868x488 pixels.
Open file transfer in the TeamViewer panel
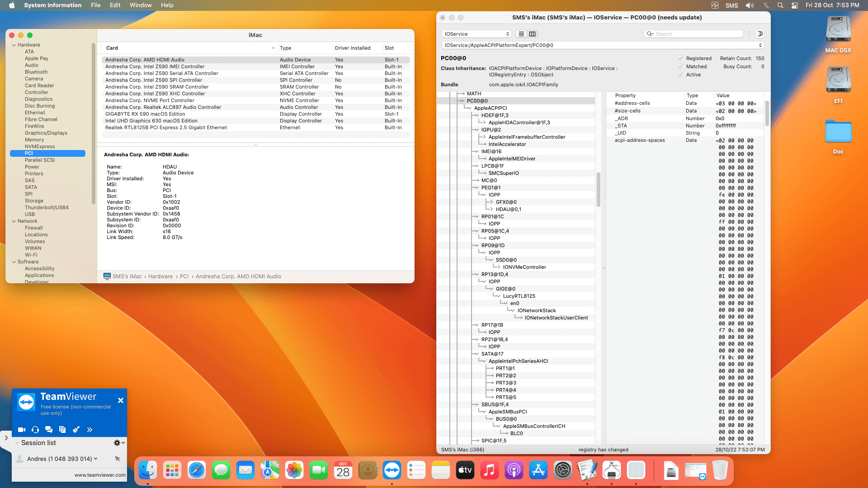[x=62, y=430]
